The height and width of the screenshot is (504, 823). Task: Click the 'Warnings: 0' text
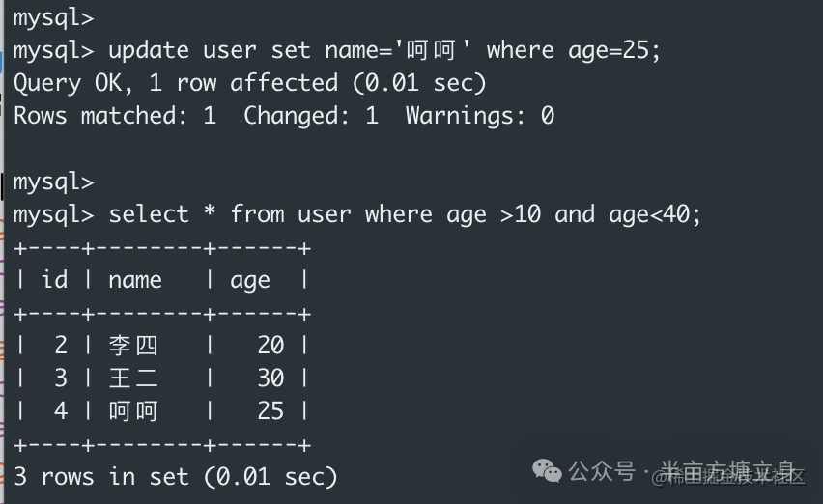(479, 116)
